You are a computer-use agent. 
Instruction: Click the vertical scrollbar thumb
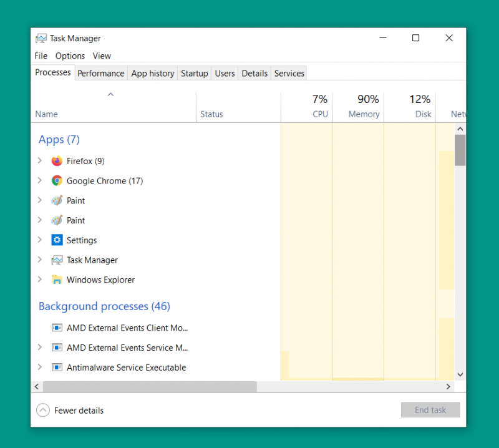click(x=460, y=150)
